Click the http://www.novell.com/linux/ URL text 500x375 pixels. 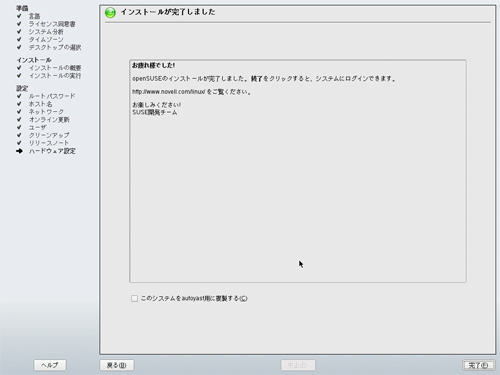click(169, 92)
